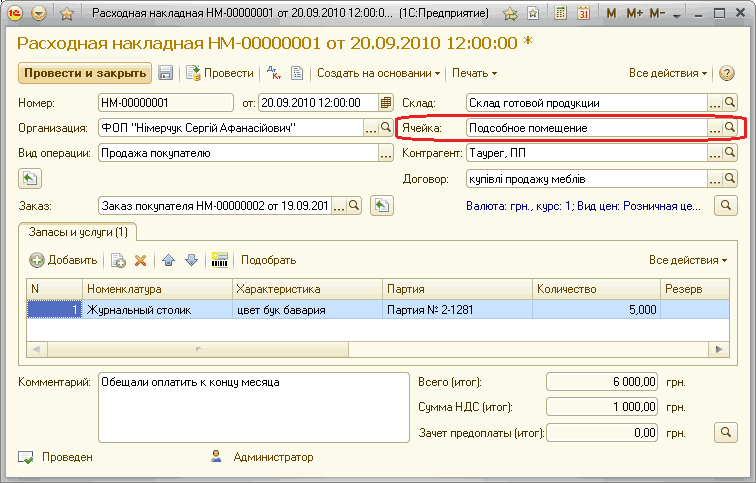
Task: Click the delete row red X icon
Action: click(x=141, y=260)
